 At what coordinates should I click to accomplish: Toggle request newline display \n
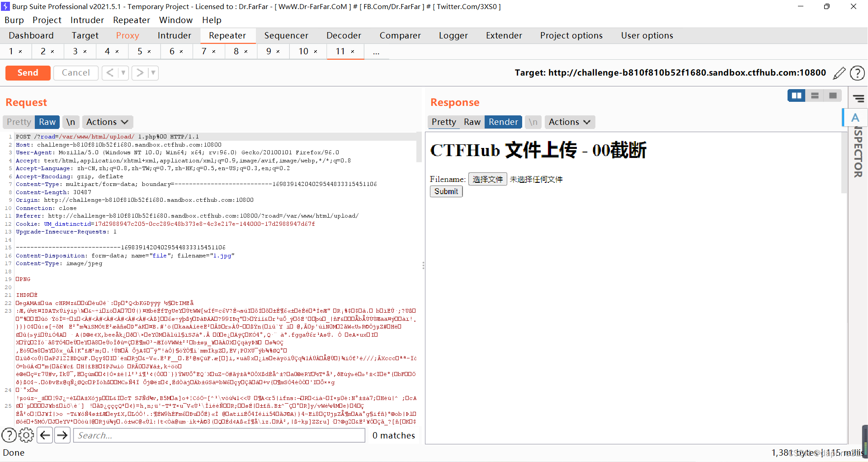pyautogui.click(x=71, y=122)
